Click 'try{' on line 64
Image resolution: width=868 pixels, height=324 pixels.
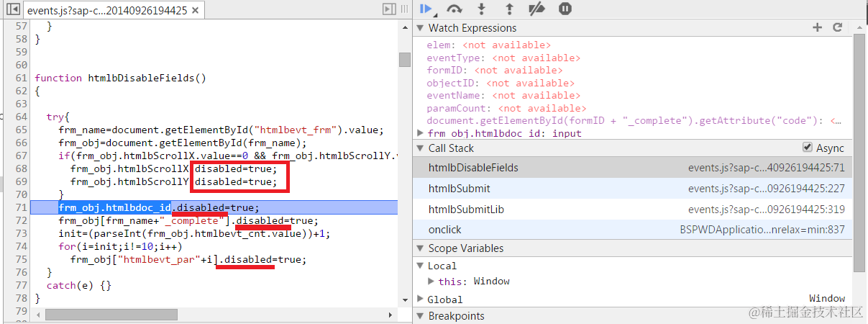click(x=58, y=116)
